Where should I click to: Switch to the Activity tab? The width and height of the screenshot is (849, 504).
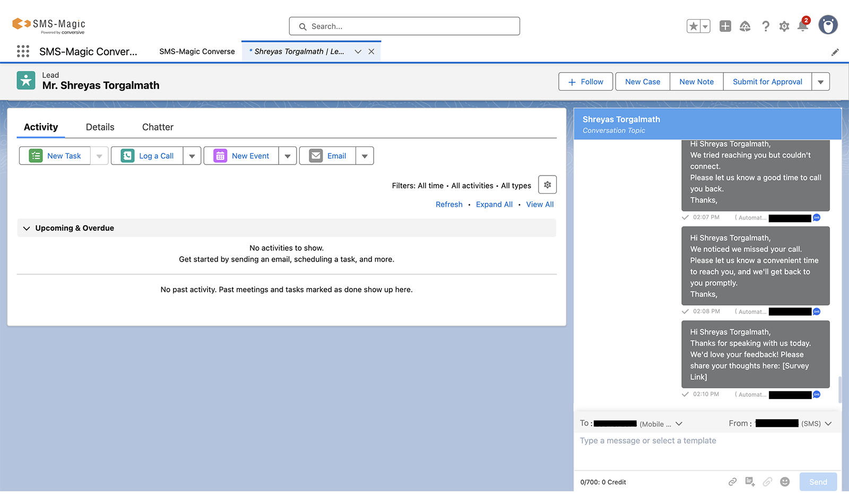(41, 127)
